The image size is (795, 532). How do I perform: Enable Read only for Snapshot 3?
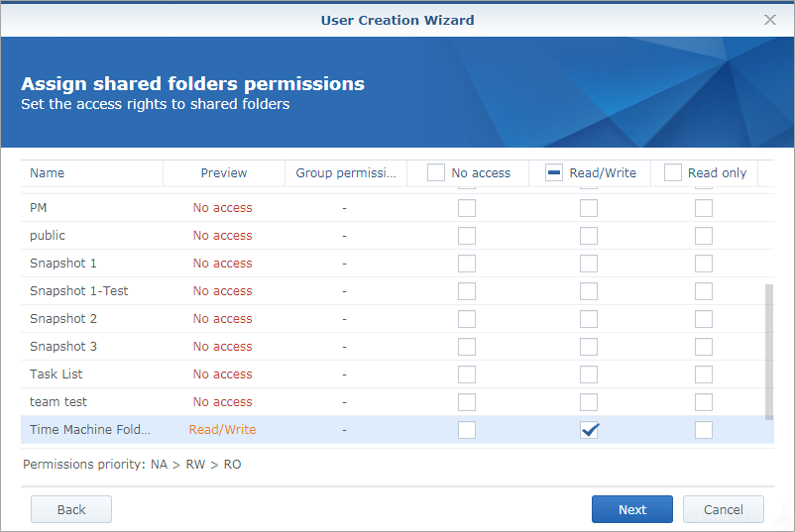tap(703, 347)
